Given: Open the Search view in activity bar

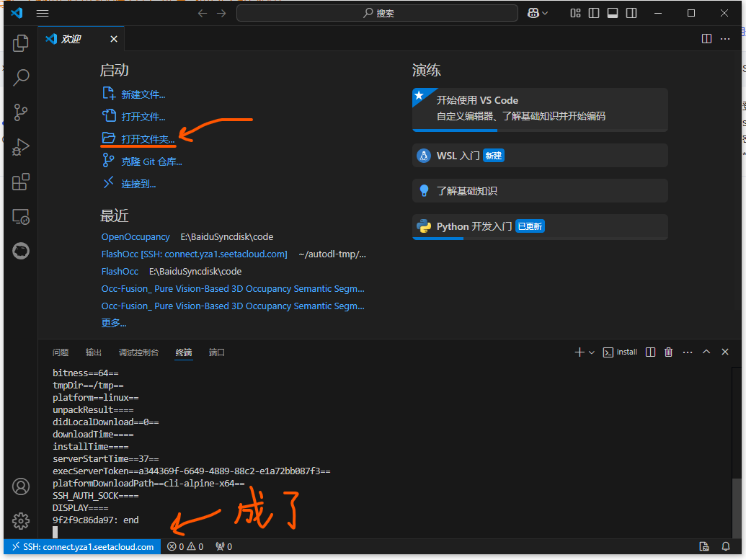Looking at the screenshot, I should click(x=20, y=78).
